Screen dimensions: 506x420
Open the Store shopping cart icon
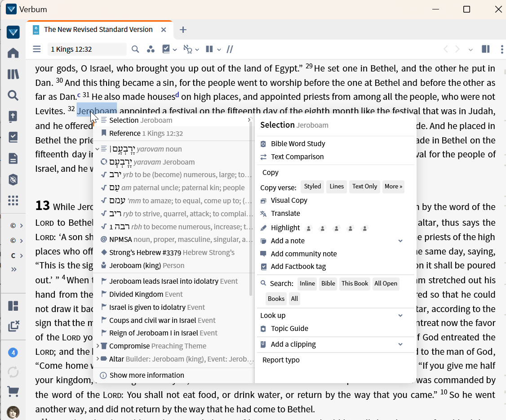(13, 392)
